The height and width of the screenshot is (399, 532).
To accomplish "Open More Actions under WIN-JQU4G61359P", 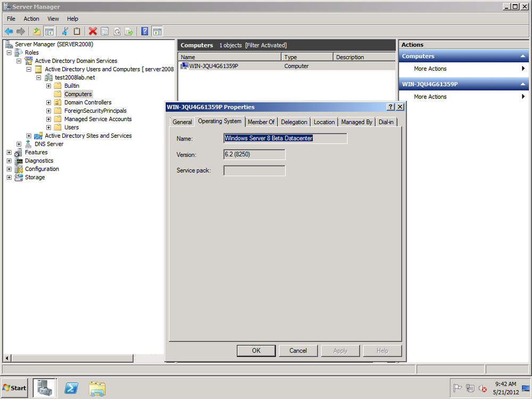I will pos(430,97).
